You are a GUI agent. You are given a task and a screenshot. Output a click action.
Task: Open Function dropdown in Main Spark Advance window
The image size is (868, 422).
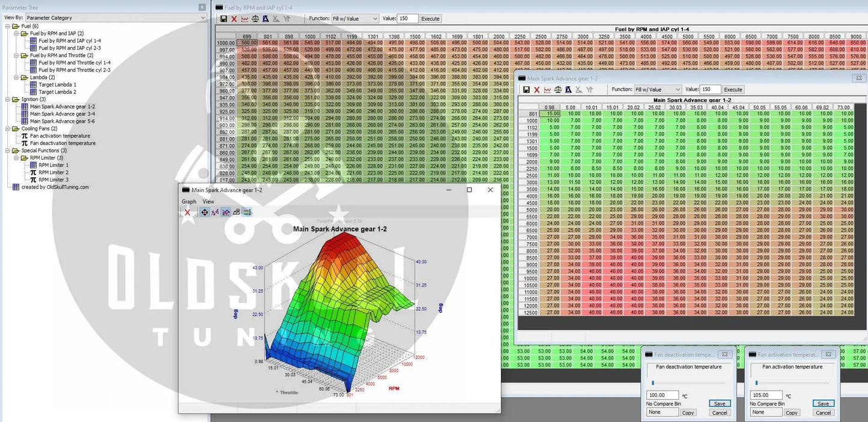657,90
